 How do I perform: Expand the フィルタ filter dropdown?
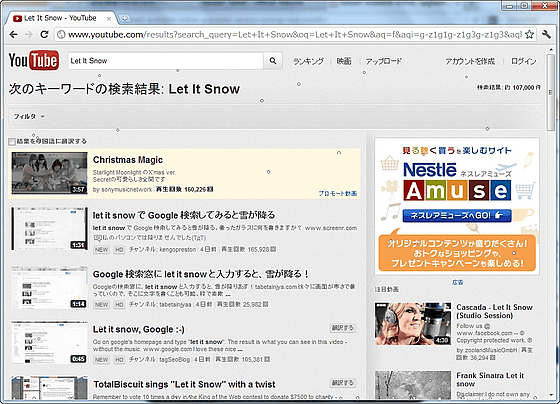point(29,116)
